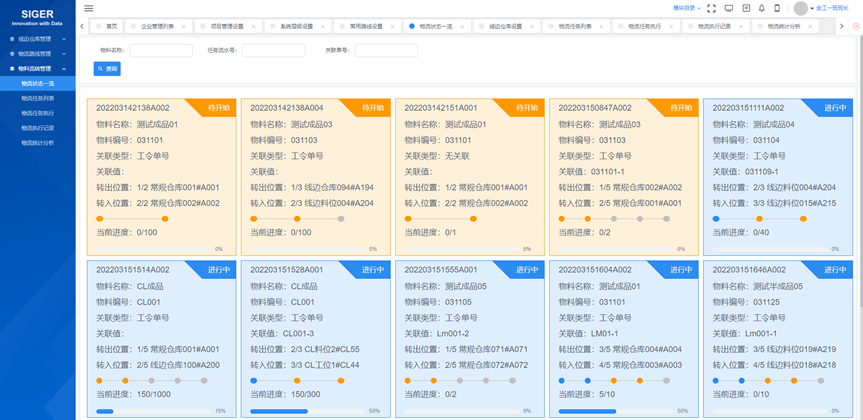
Task: Close the active 物流状态一览 tab
Action: [462, 26]
